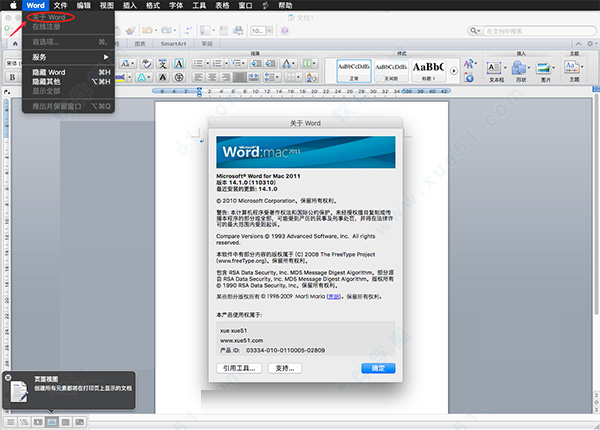
Task: Click the sort A-Z icon
Action: (311, 77)
